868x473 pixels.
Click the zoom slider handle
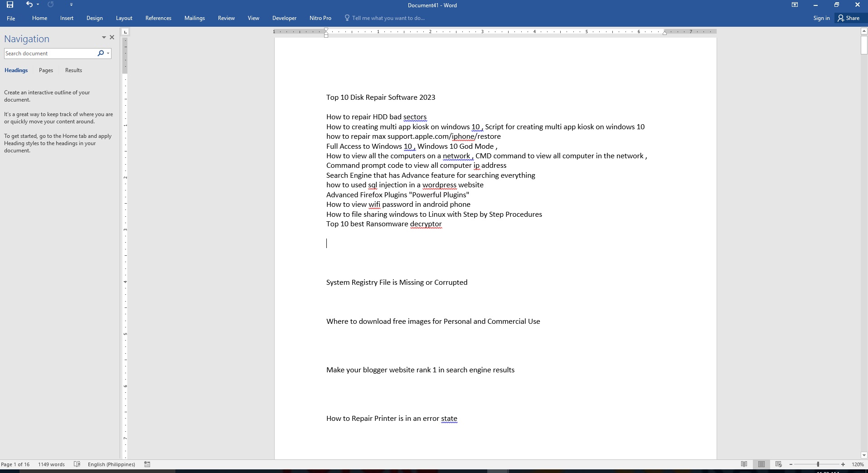(818, 464)
